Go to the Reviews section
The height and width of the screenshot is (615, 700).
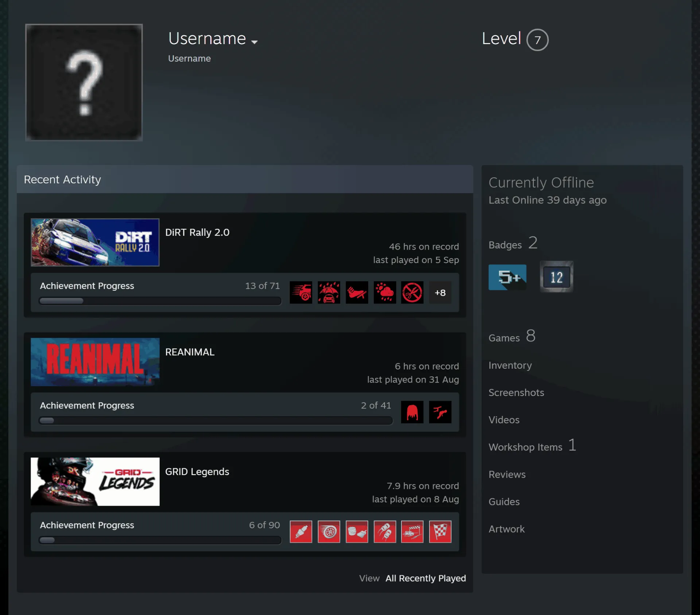coord(507,474)
